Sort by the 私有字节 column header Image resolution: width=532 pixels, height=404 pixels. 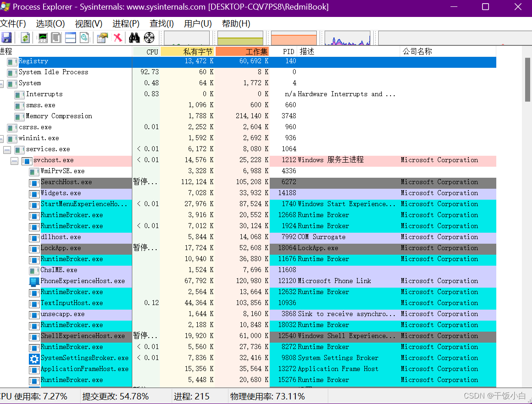187,52
